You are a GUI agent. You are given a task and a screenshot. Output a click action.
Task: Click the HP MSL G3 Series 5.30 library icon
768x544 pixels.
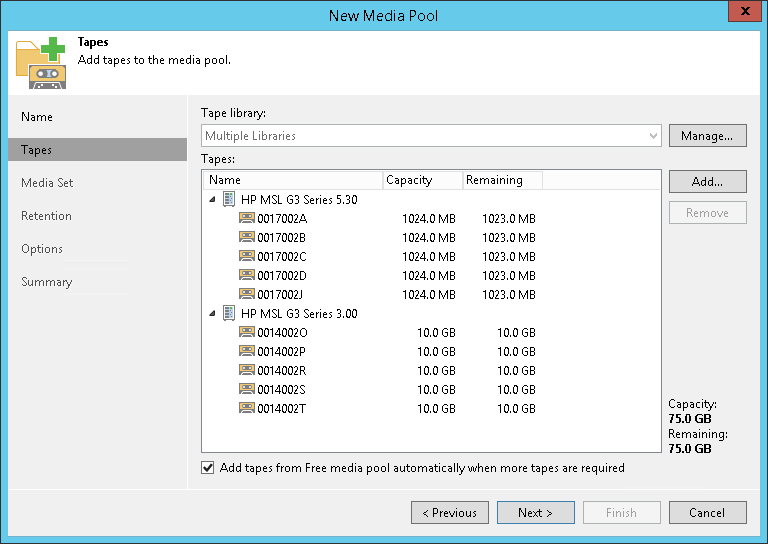[229, 199]
